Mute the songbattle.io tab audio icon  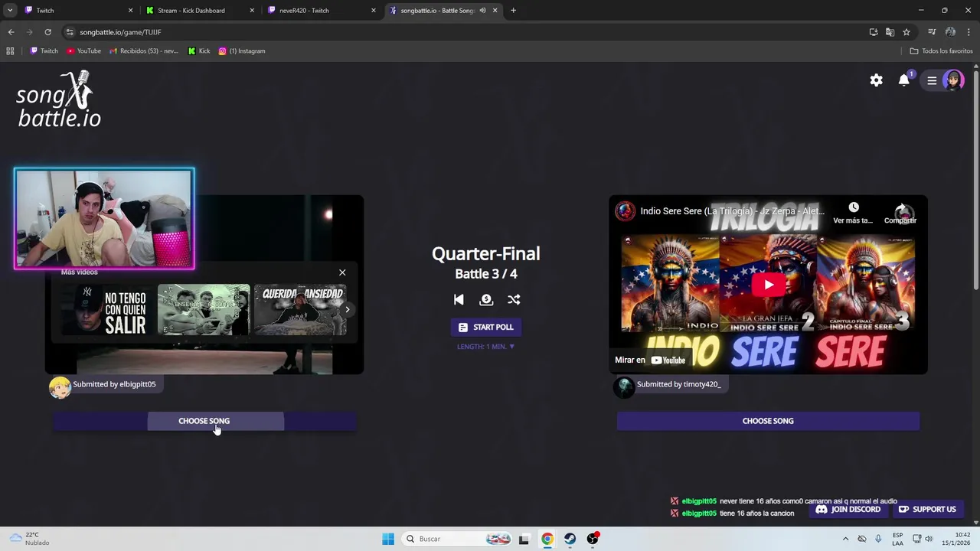tap(482, 11)
